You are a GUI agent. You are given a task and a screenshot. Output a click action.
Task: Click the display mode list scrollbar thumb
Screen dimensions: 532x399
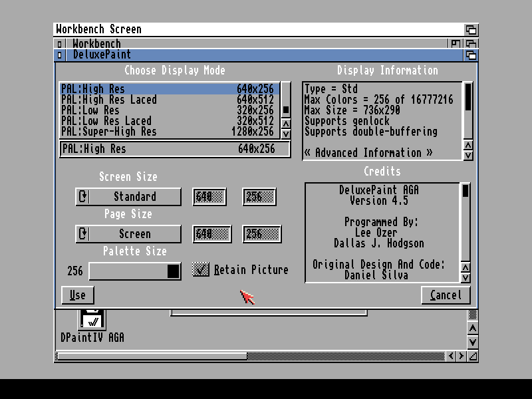[286, 110]
